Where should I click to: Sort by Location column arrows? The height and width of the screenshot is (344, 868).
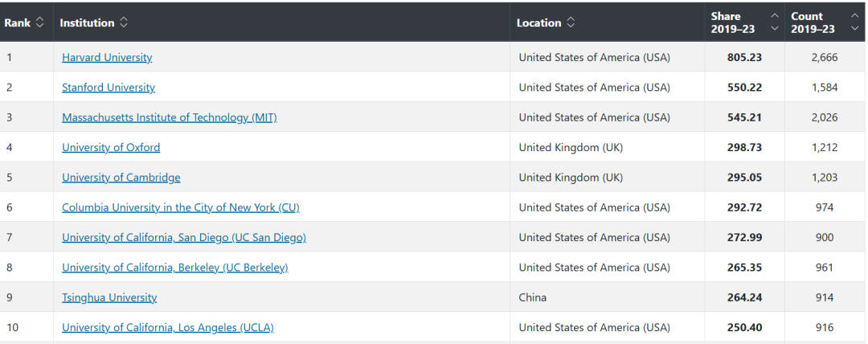click(570, 23)
